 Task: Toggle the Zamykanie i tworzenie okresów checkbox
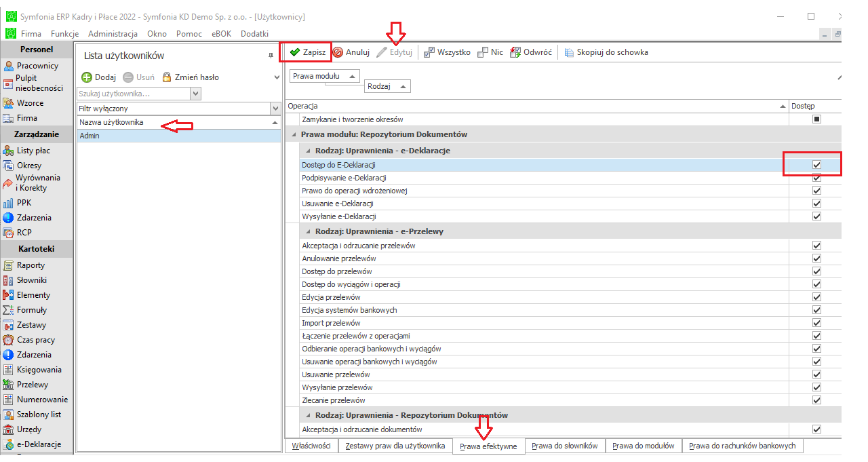816,119
